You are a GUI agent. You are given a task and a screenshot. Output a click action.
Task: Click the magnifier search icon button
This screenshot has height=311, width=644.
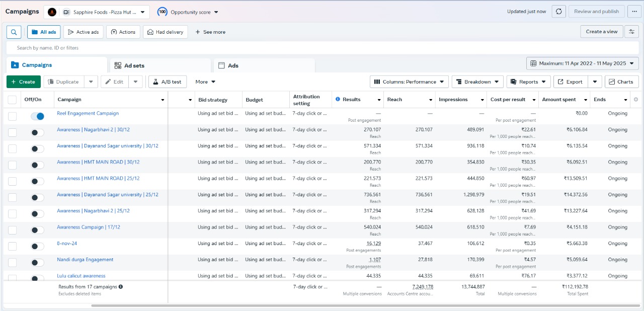(14, 32)
